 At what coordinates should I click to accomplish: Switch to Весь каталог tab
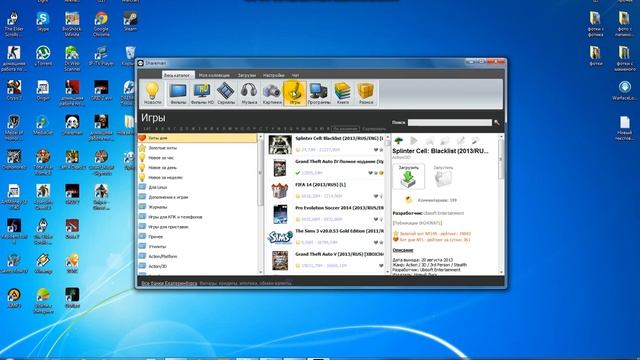177,75
